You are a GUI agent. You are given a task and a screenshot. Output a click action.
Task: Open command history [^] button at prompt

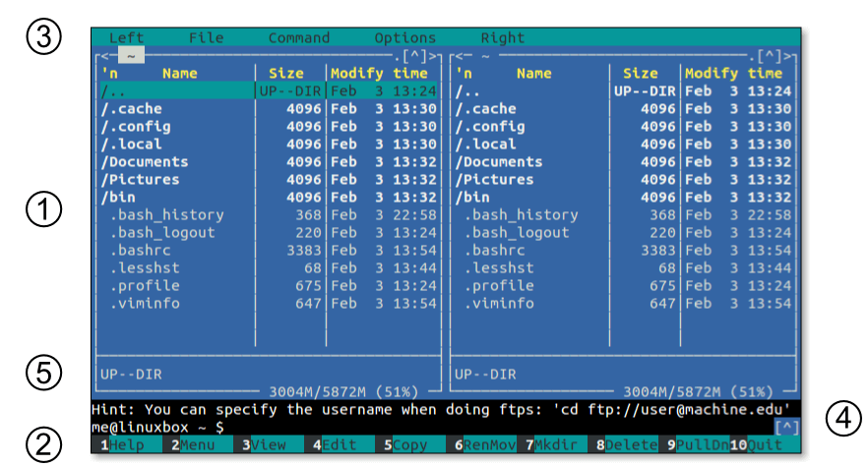786,427
